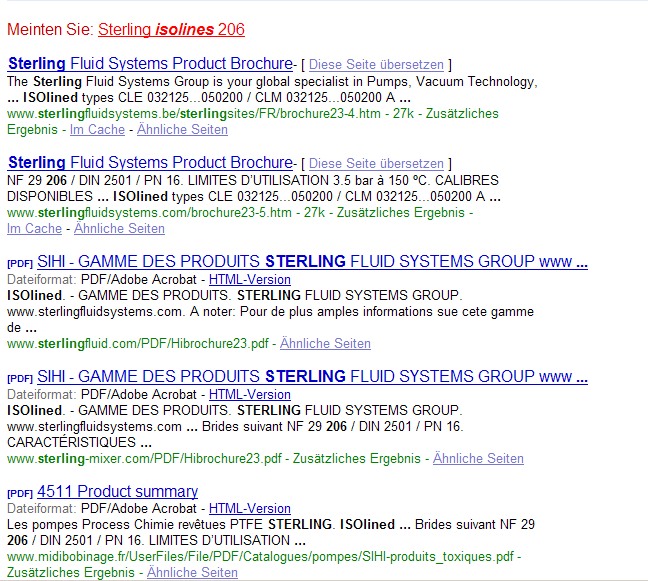Open second Sterling Fluid Systems Product Brochure result
This screenshot has width=648, height=581.
click(x=150, y=162)
